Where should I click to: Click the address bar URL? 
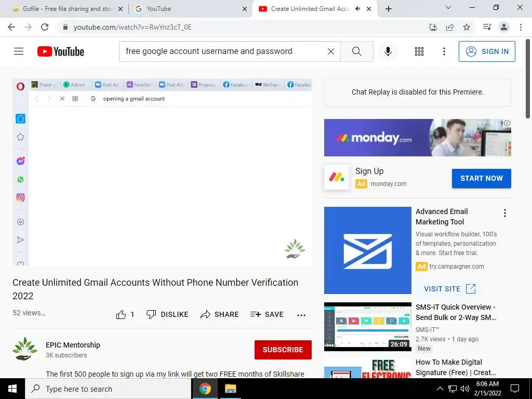[x=132, y=27]
